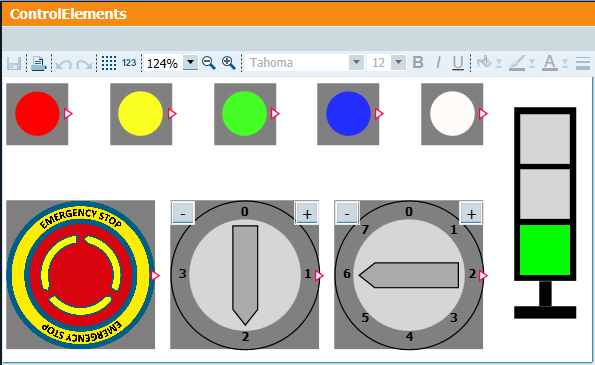Click minus button on 8-position rotary switch

[347, 214]
